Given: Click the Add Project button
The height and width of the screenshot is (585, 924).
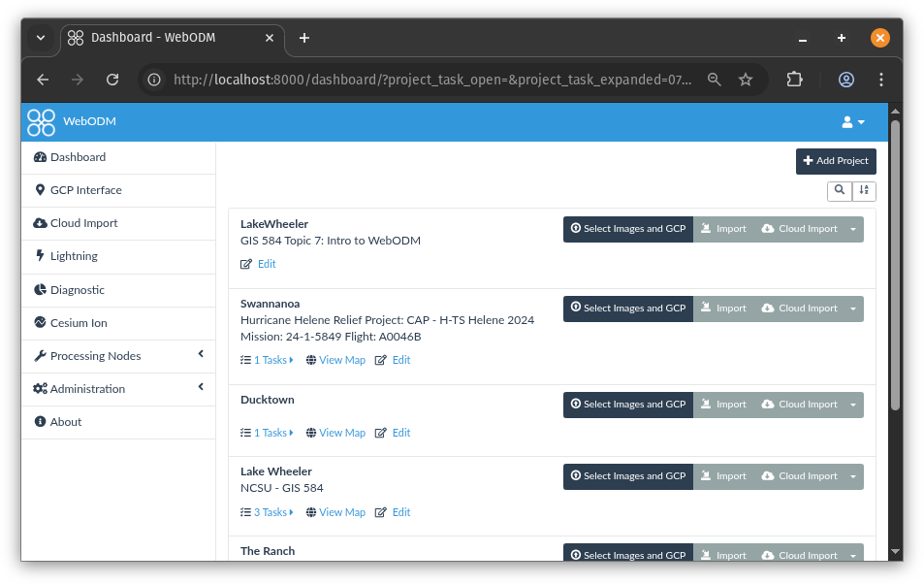Looking at the screenshot, I should 836,161.
